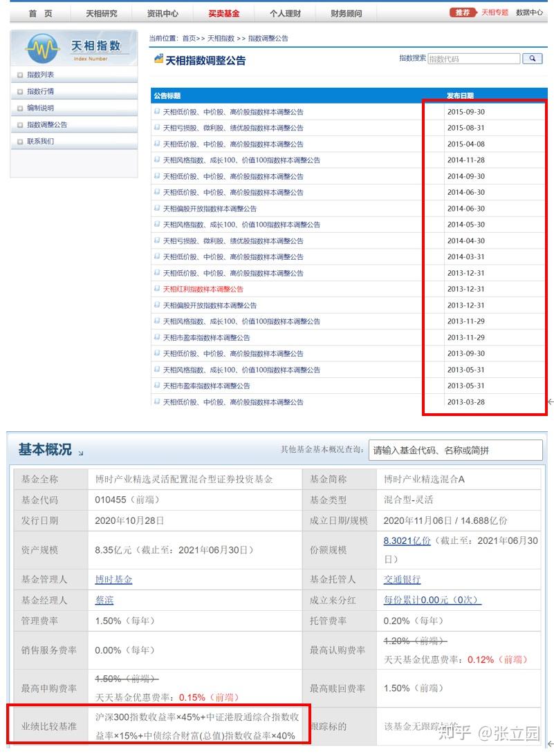
Task: Open 天相风格指数 announcement dated 2013-11-29
Action: coord(242,321)
